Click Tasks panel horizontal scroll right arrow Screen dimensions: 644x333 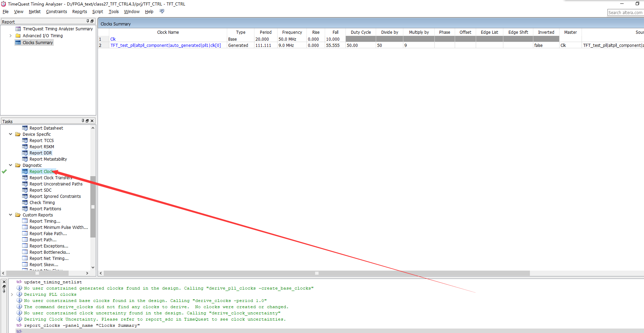click(87, 273)
